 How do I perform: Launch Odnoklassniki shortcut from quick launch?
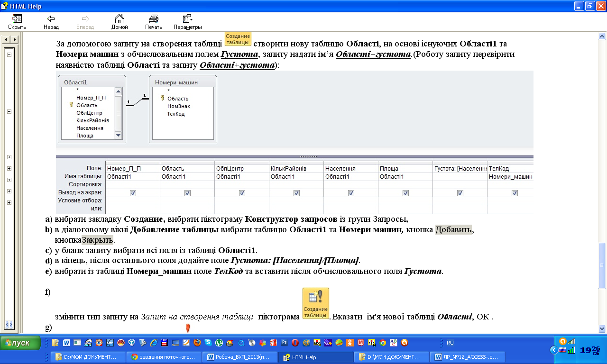[349, 342]
